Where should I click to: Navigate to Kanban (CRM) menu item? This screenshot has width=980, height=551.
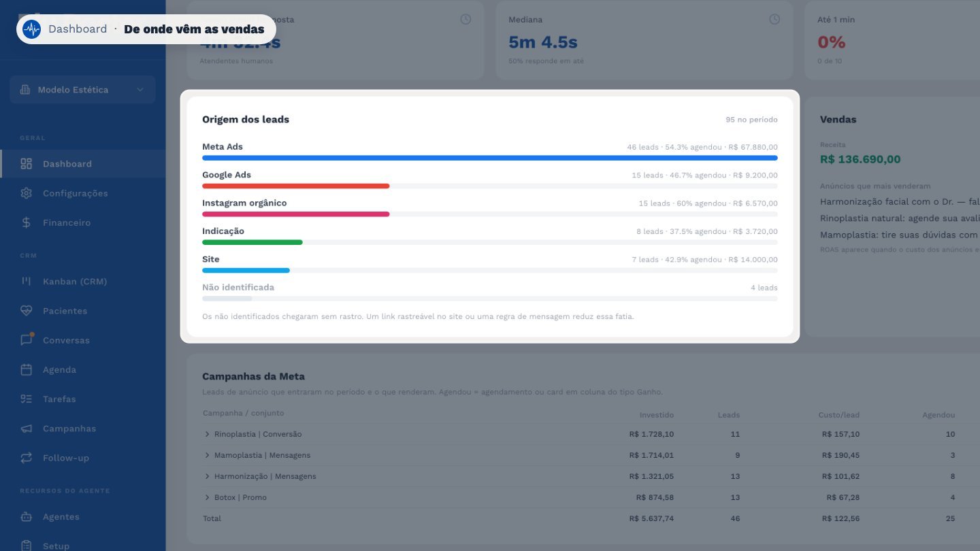tap(82, 282)
